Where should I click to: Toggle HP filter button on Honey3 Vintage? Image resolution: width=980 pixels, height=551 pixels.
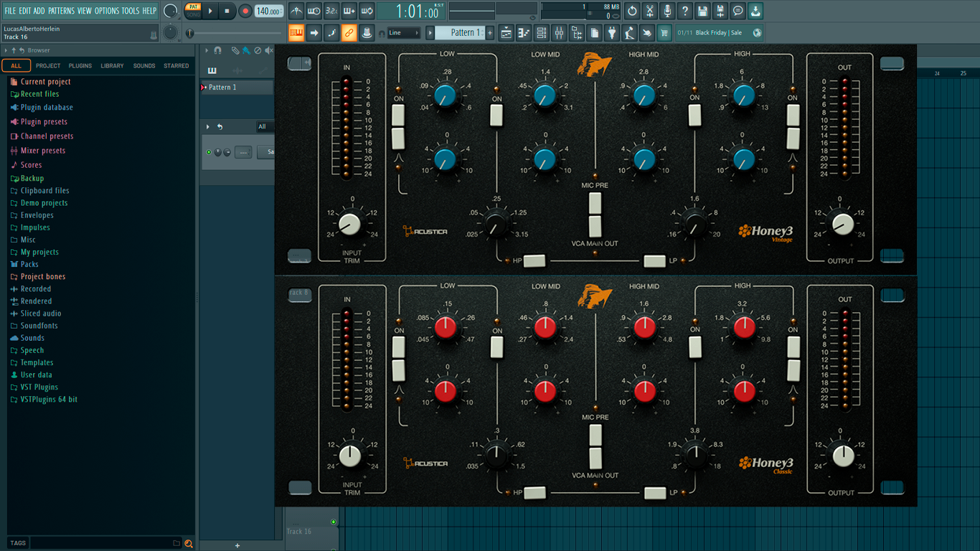tap(534, 261)
